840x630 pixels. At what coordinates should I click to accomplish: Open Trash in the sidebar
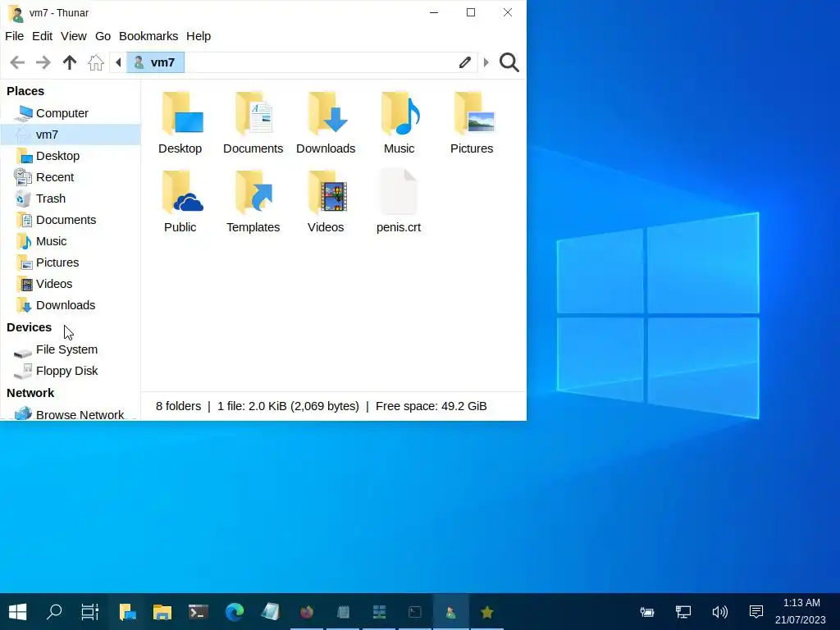(71, 199)
